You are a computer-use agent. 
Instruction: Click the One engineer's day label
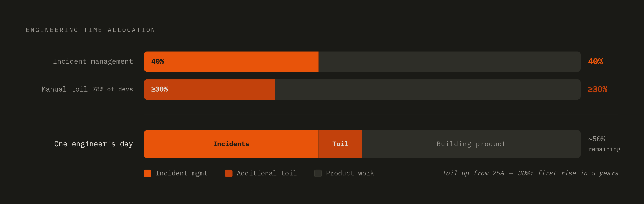(x=94, y=144)
